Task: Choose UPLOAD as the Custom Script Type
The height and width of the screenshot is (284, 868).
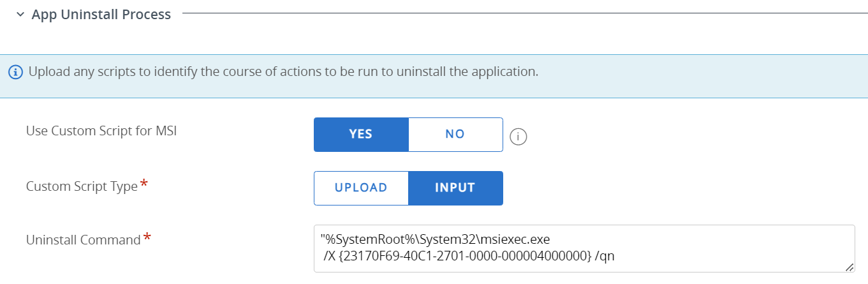Action: coord(361,188)
